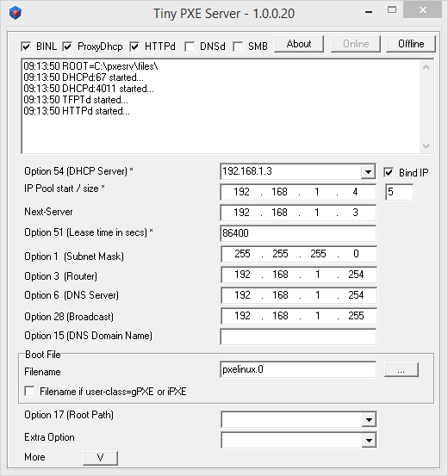Click the log scroll down arrow
The height and width of the screenshot is (476, 448).
(x=426, y=146)
